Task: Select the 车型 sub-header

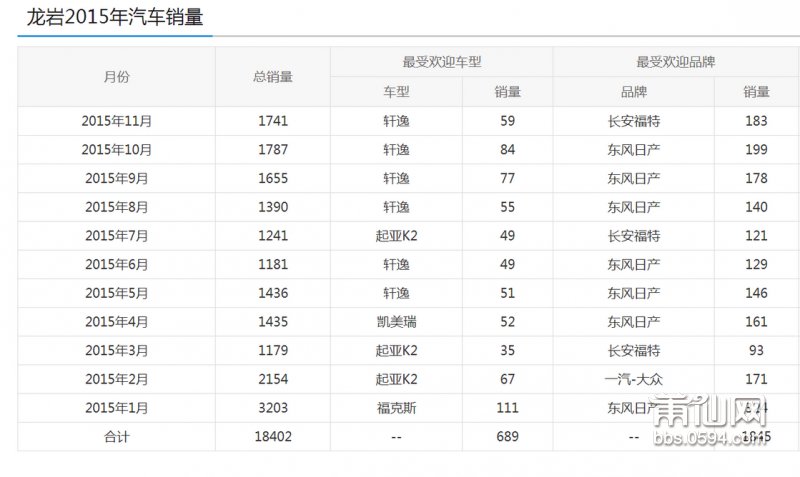Action: pyautogui.click(x=396, y=92)
